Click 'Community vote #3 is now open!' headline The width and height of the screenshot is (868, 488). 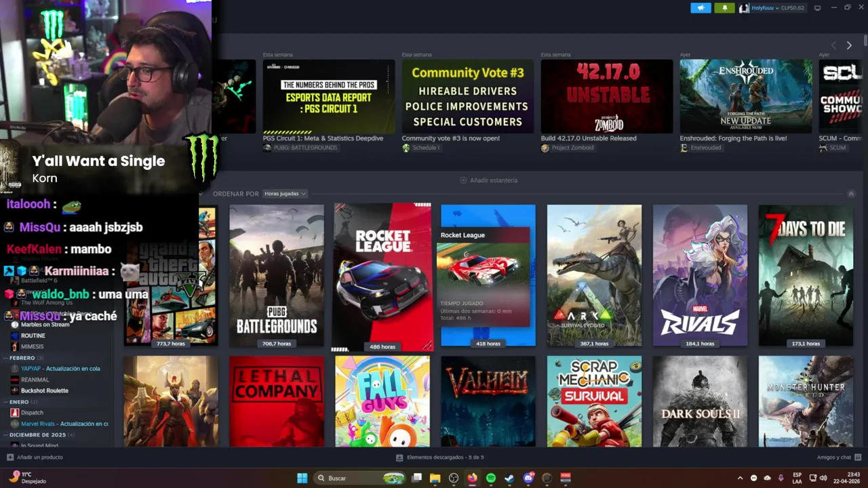[x=450, y=138]
